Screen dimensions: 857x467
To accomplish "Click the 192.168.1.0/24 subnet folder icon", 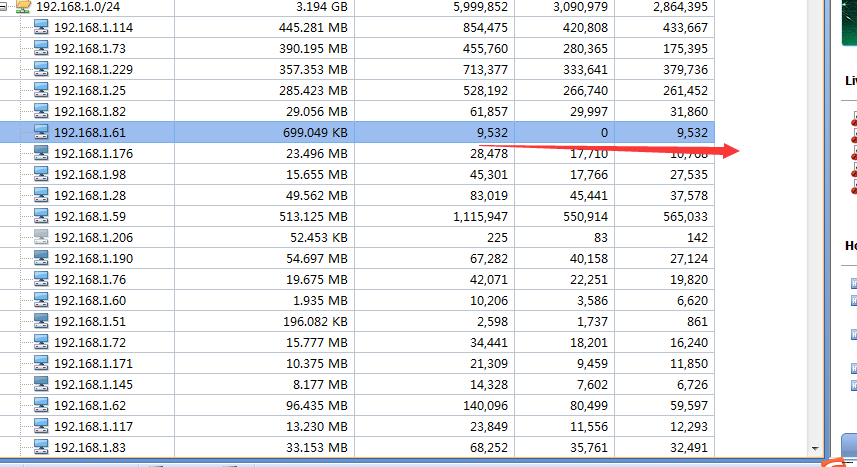I will click(x=23, y=6).
